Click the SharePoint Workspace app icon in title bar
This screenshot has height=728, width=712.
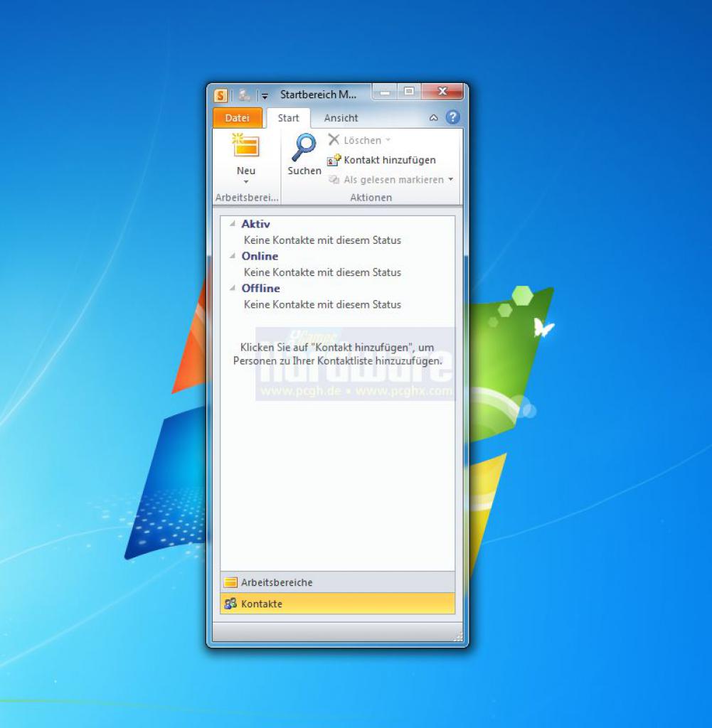pos(220,95)
